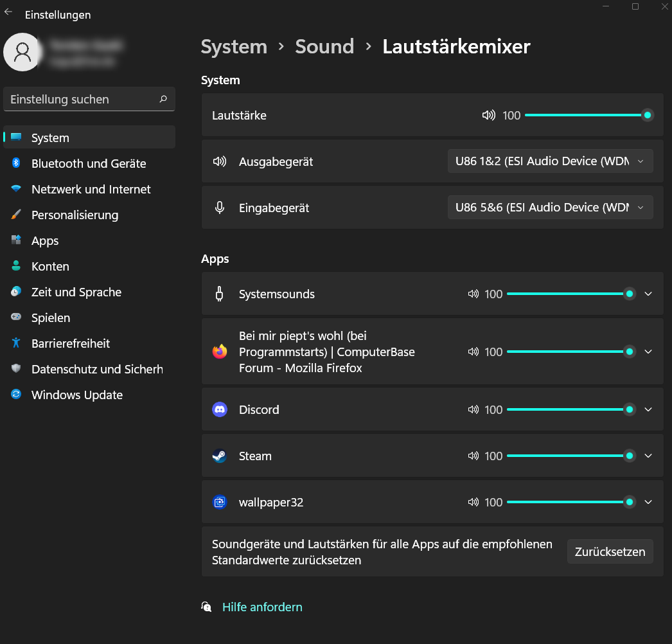This screenshot has width=672, height=644.
Task: Click the Zurücksetzen button
Action: pos(610,552)
